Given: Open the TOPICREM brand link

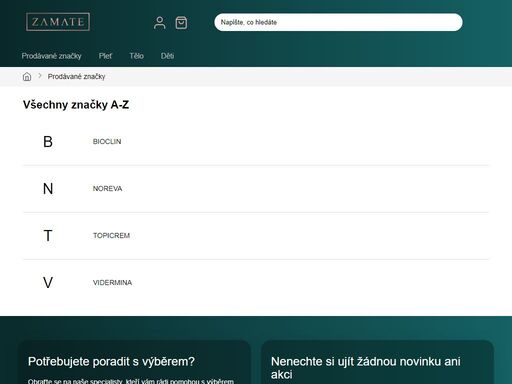Looking at the screenshot, I should (x=111, y=236).
